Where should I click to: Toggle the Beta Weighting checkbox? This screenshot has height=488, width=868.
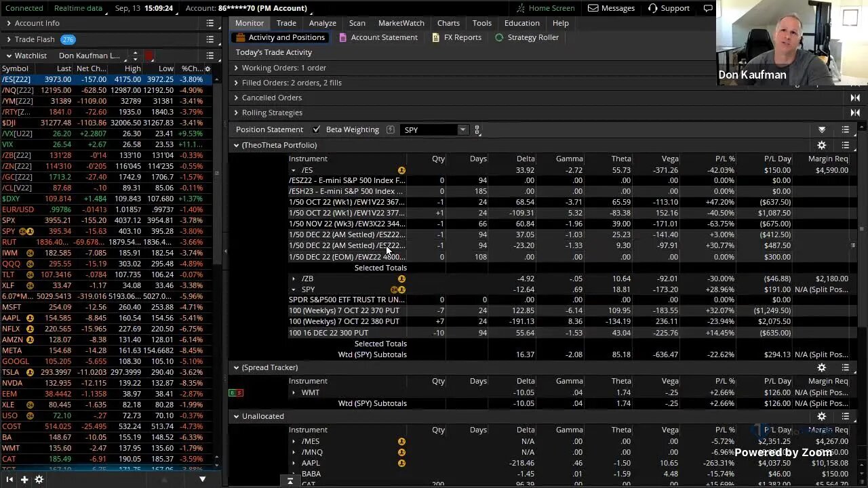tap(316, 129)
